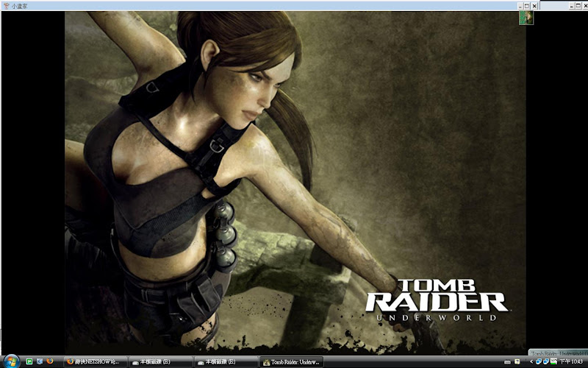Close the 小畫家 viewer window
The width and height of the screenshot is (588, 368).
pos(534,6)
